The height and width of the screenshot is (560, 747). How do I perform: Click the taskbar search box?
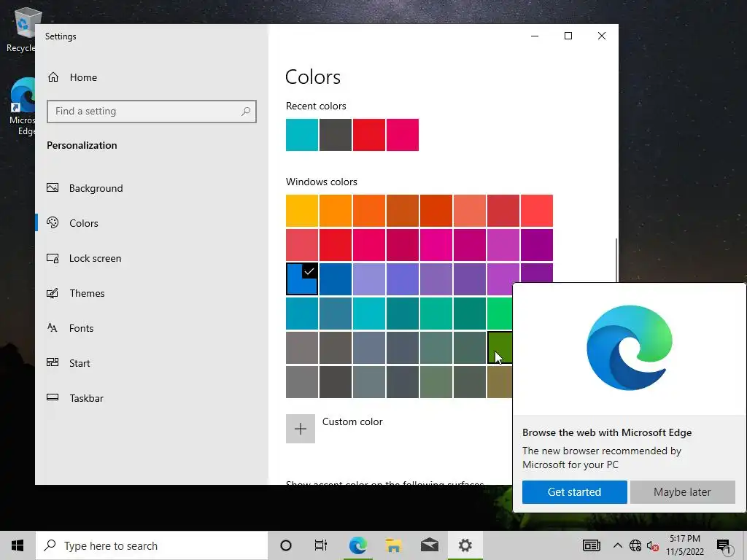[x=152, y=545]
